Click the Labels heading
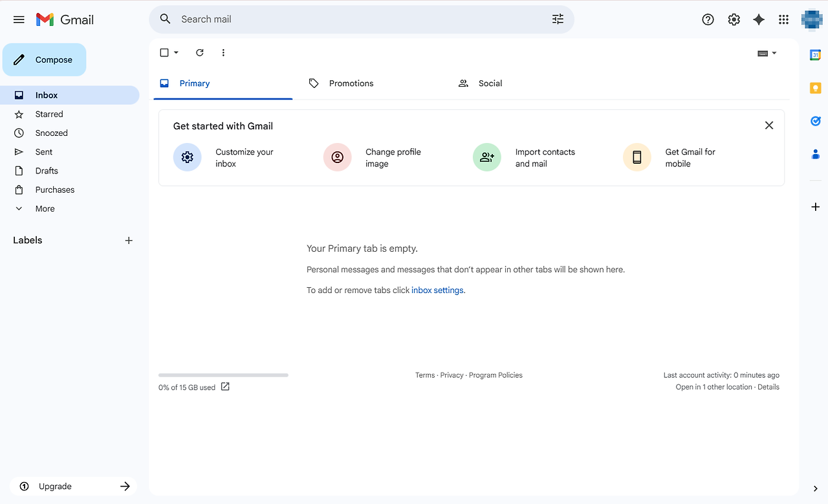The height and width of the screenshot is (504, 828). [x=28, y=240]
